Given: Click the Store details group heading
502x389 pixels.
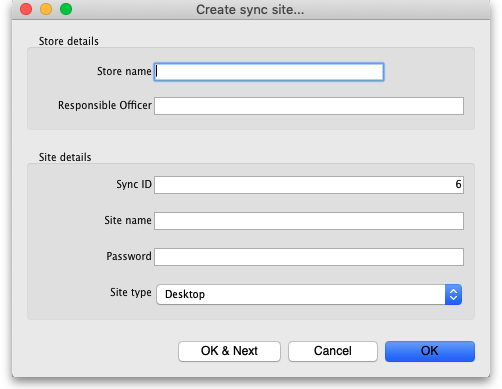Looking at the screenshot, I should pos(69,41).
